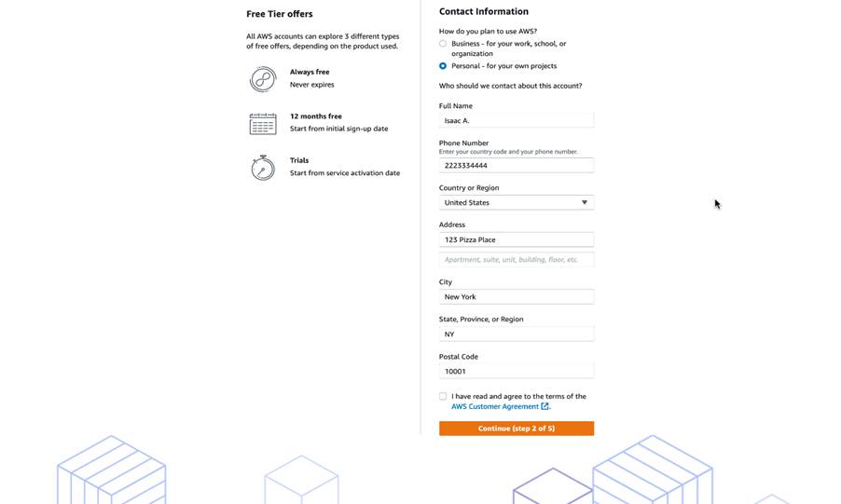Open the Country or Region dropdown
Viewport: 841px width, 504px height.
tap(516, 202)
